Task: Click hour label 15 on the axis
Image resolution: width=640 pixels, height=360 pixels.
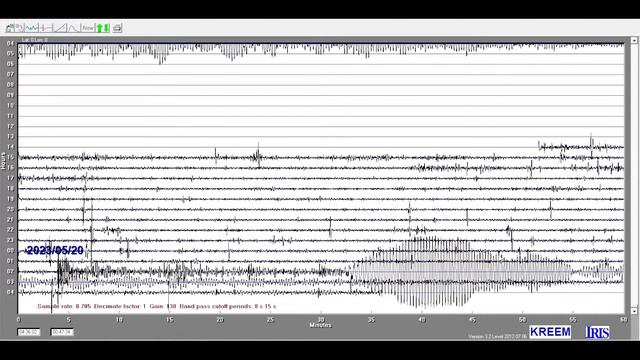Action: (10, 157)
